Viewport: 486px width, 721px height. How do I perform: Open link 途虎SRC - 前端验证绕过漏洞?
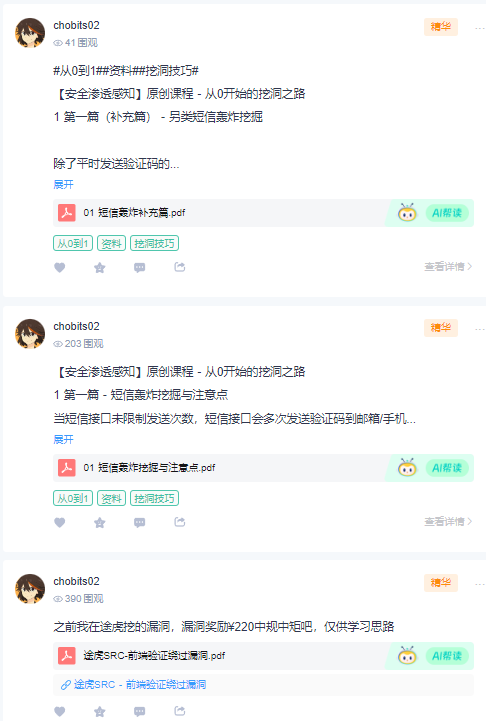pos(133,685)
